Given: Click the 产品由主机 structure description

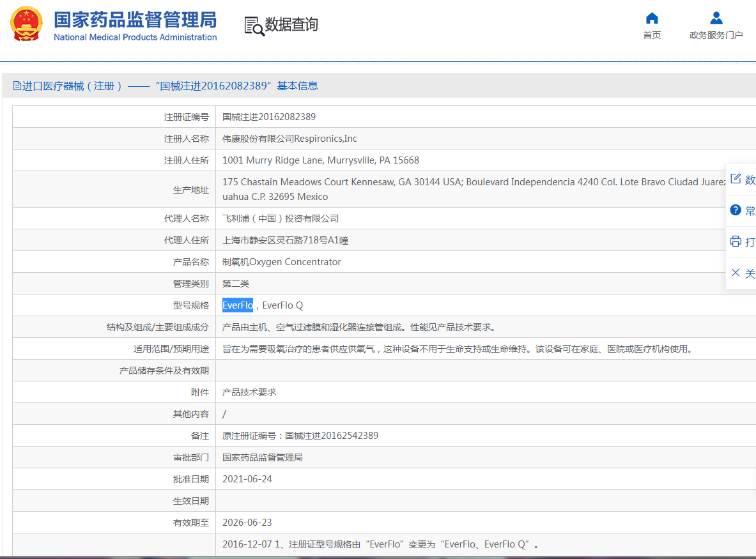Looking at the screenshot, I should point(359,327).
